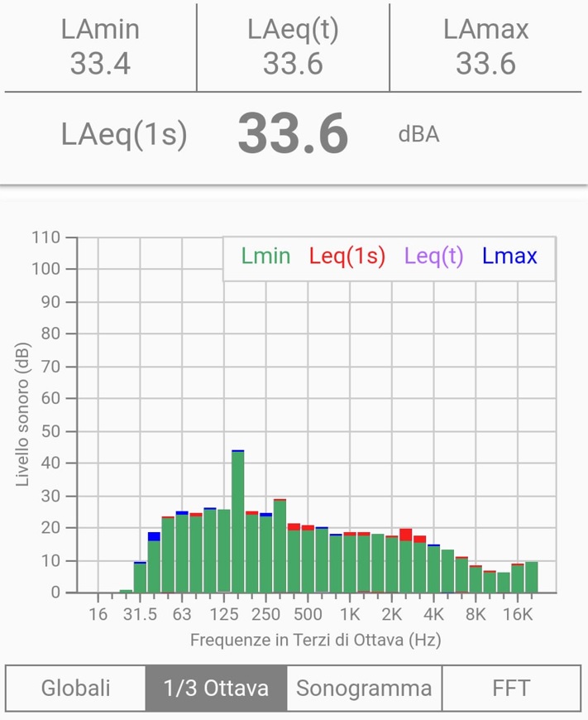Click the red Leq(1s) legend entry
The height and width of the screenshot is (720, 588).
click(347, 257)
